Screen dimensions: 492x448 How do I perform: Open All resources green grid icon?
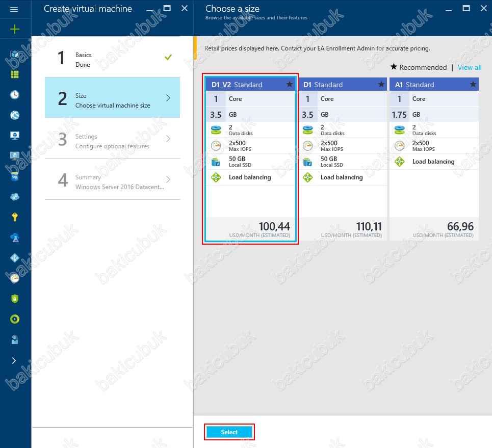pyautogui.click(x=14, y=74)
